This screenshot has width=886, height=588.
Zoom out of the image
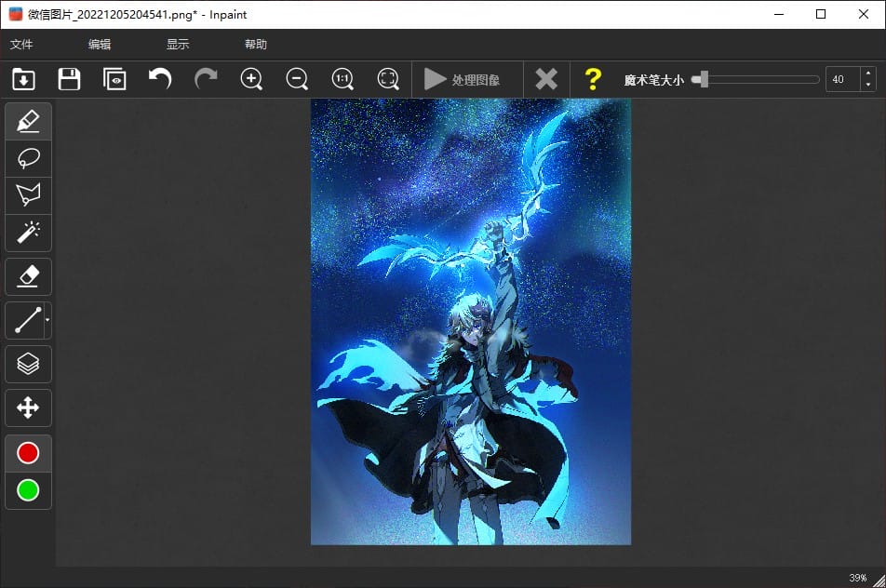tap(297, 79)
